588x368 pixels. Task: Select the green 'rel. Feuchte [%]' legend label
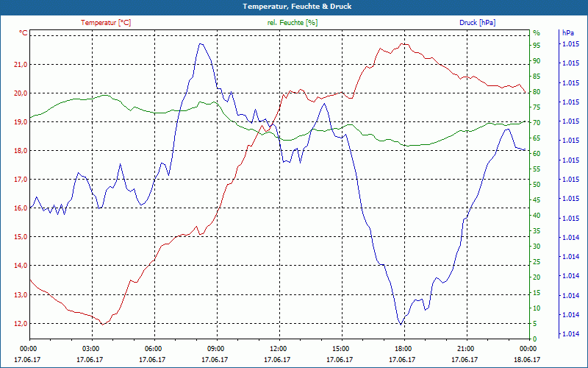[293, 23]
